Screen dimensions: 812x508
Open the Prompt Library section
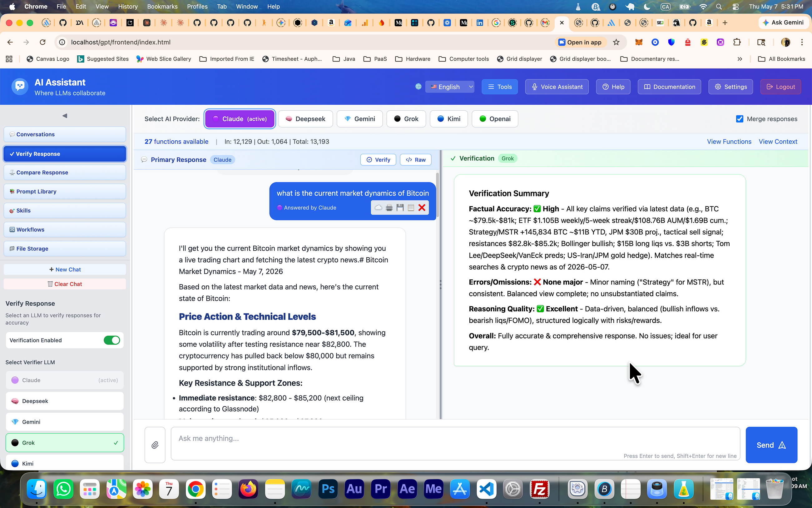(x=65, y=192)
